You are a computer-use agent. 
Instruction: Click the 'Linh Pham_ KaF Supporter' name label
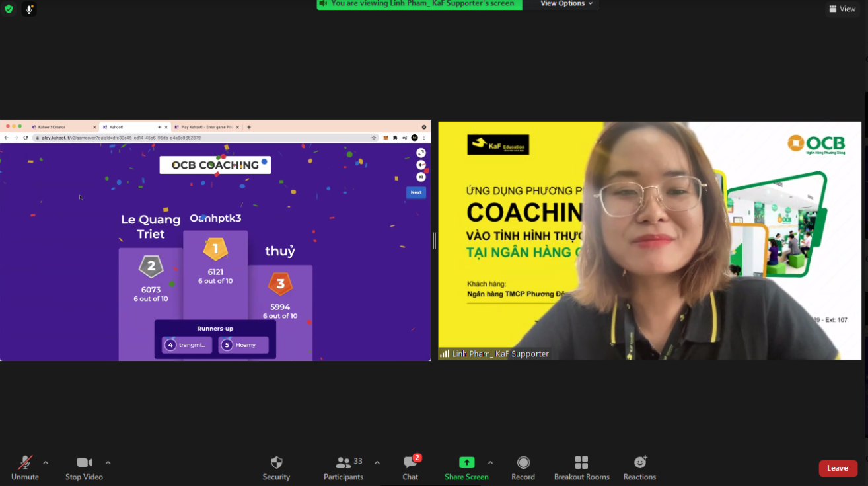pos(501,354)
